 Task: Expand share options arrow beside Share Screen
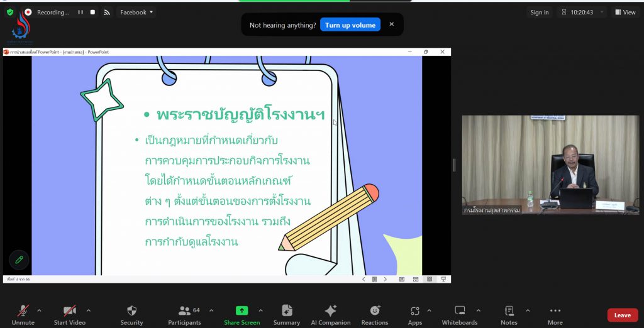tap(260, 311)
